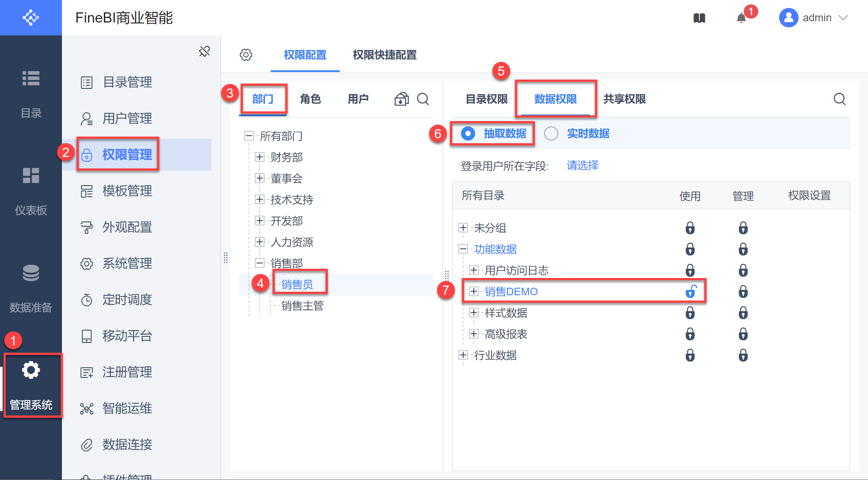Switch to the 共享权限 tab

point(624,99)
